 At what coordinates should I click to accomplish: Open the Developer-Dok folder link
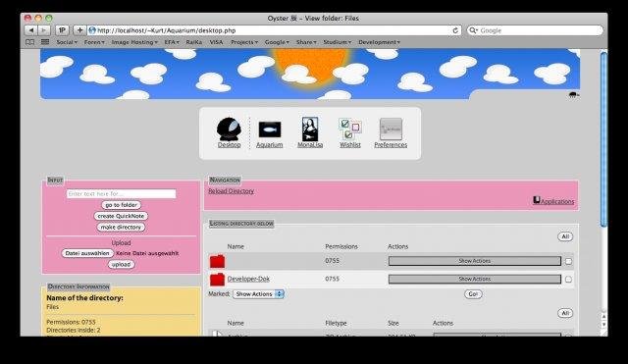pyautogui.click(x=248, y=279)
